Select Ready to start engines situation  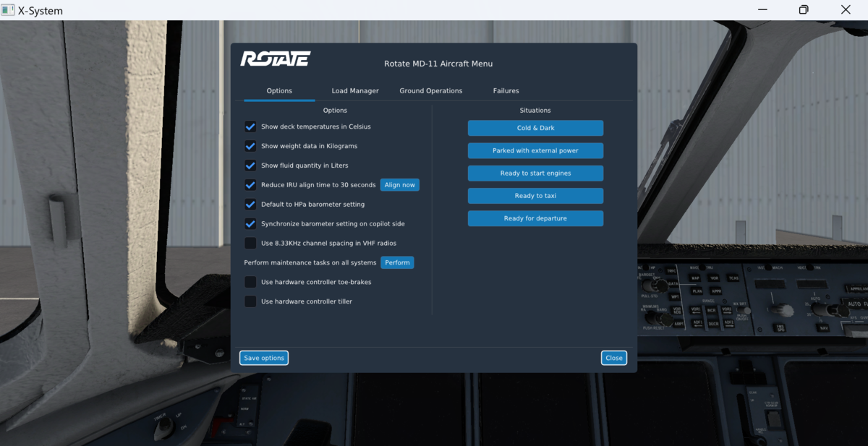[535, 173]
